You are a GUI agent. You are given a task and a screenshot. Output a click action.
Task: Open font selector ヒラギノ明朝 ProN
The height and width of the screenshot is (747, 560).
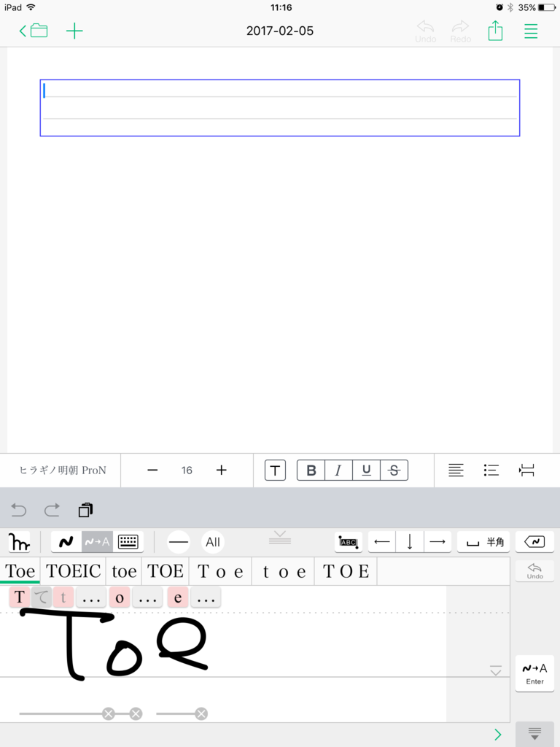coord(63,471)
